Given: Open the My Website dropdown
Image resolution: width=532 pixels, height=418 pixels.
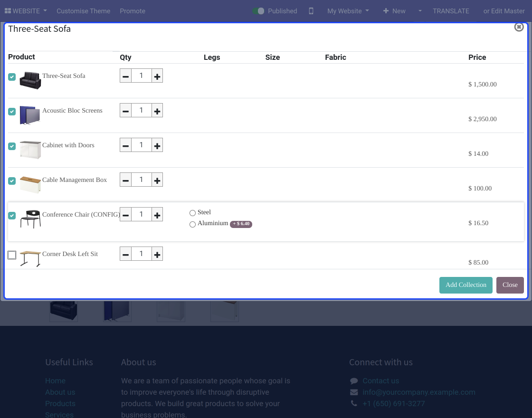Looking at the screenshot, I should 348,11.
